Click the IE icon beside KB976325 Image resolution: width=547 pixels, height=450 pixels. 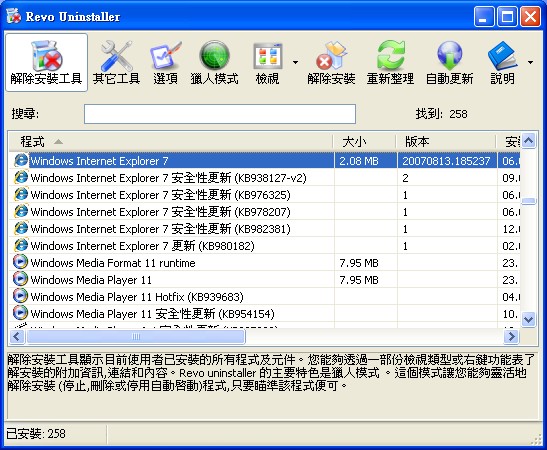pos(21,194)
